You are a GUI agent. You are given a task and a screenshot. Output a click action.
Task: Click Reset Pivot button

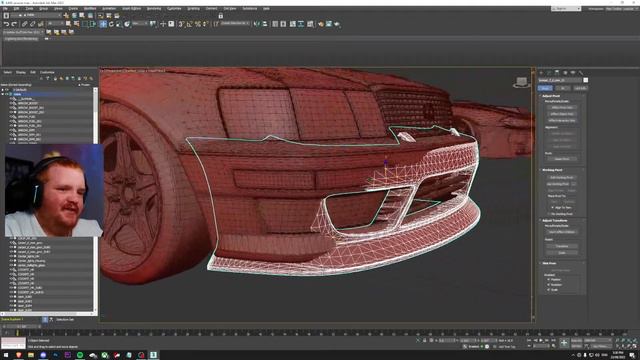(x=562, y=159)
